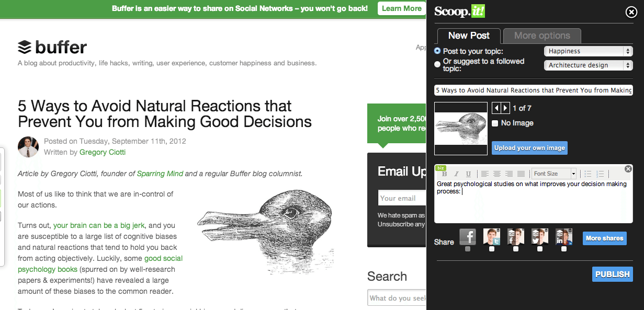Align text left in the editor
Viewport: 644px width, 310px height.
[x=484, y=174]
